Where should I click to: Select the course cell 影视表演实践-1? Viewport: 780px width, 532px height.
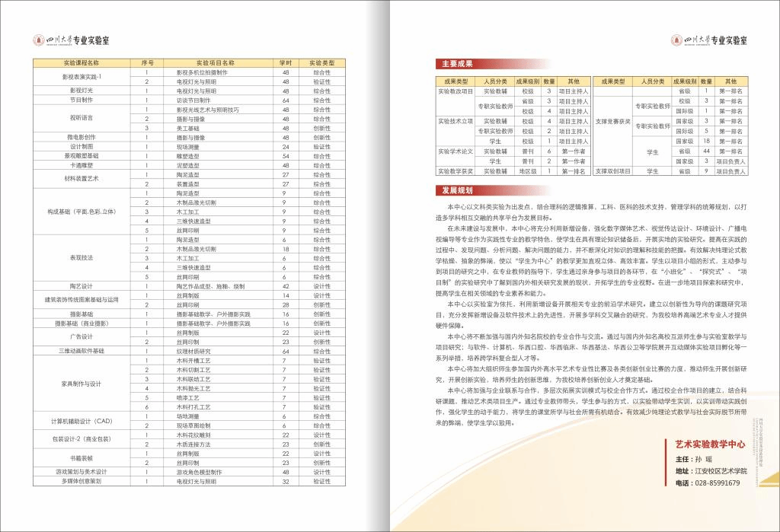(x=82, y=77)
